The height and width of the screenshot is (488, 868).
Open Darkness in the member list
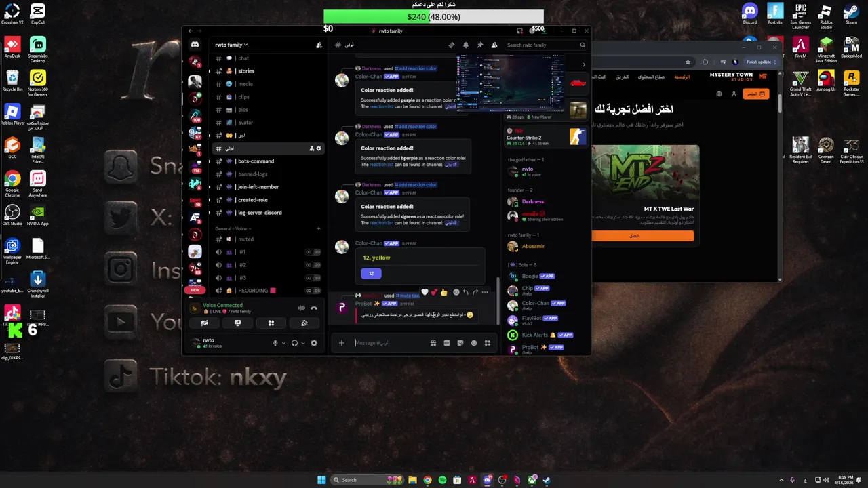pyautogui.click(x=545, y=201)
